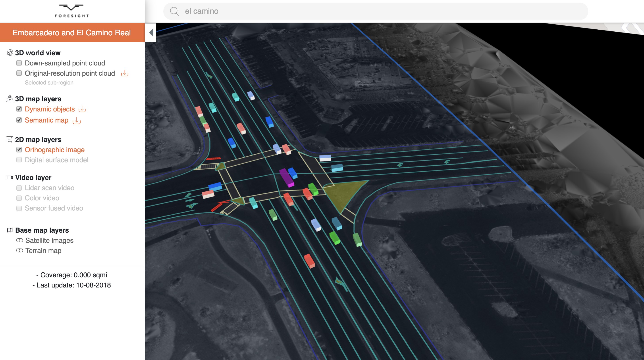Download the original-resolution point cloud

[125, 73]
